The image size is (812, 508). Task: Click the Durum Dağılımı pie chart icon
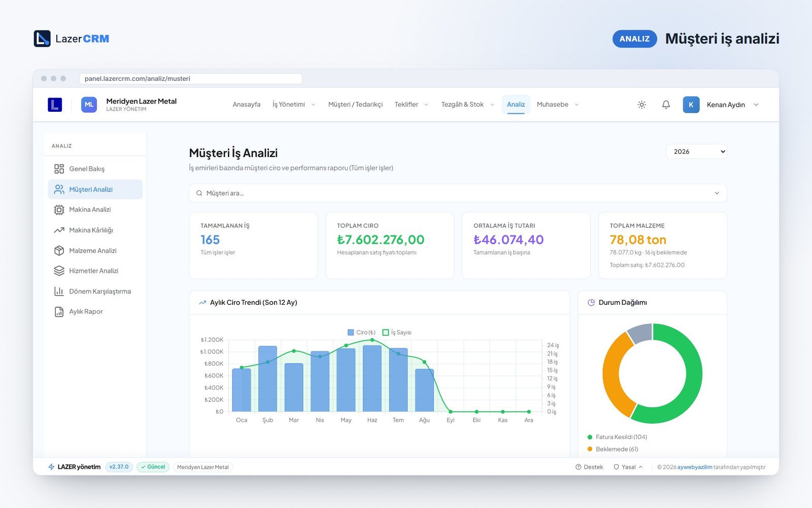591,302
